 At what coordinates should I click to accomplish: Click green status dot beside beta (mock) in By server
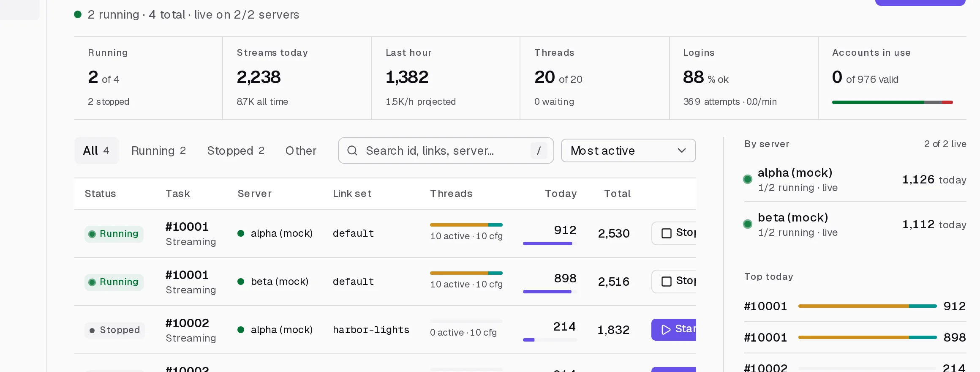(748, 224)
